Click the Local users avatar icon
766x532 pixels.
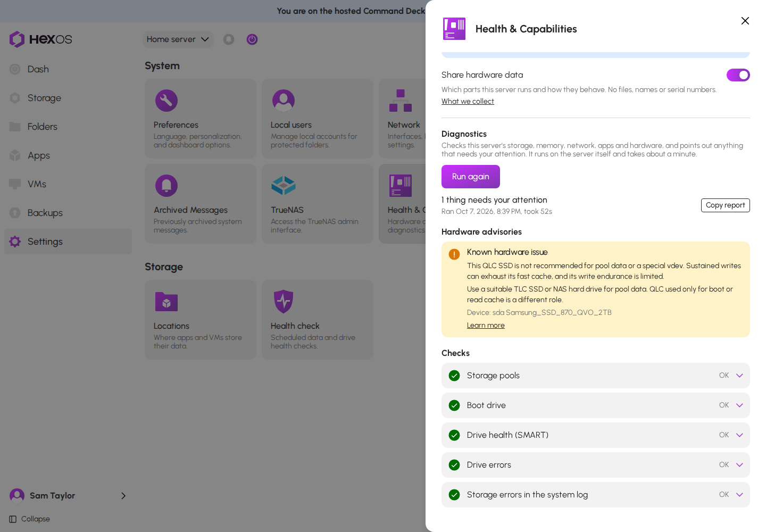pyautogui.click(x=284, y=101)
